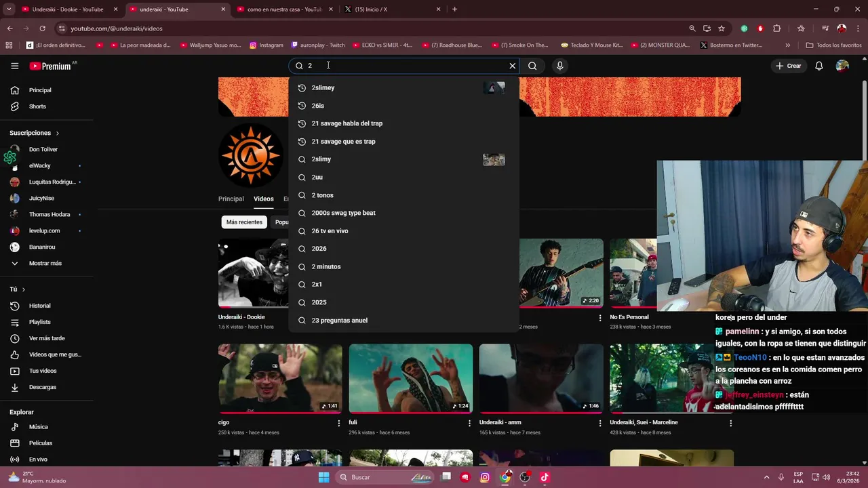This screenshot has height=488, width=868.
Task: Switch to channel Videos tab
Action: coord(264,199)
